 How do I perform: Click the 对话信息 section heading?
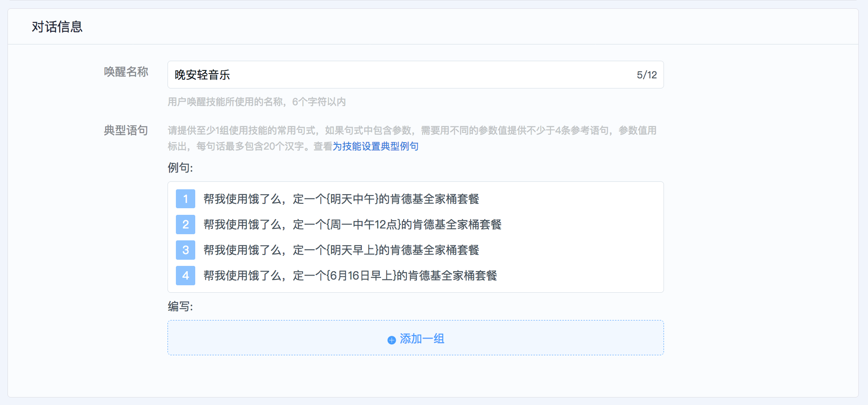[x=57, y=27]
